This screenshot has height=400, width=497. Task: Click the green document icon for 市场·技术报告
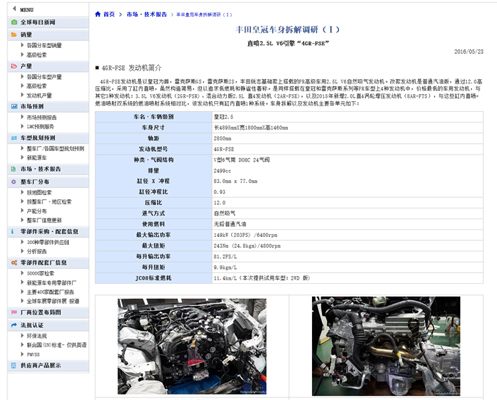pos(14,169)
